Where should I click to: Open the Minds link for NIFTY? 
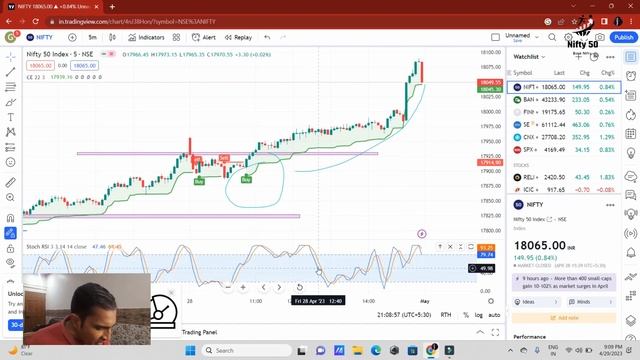591,302
